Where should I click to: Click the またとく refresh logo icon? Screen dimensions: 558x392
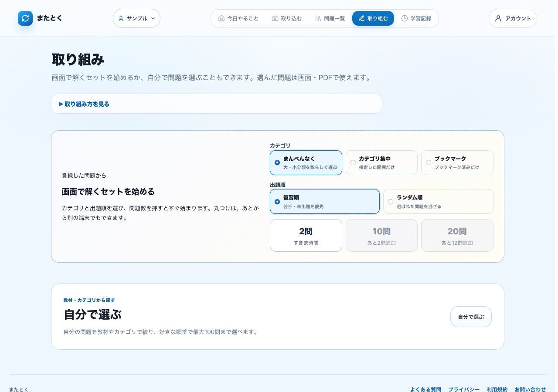[25, 18]
